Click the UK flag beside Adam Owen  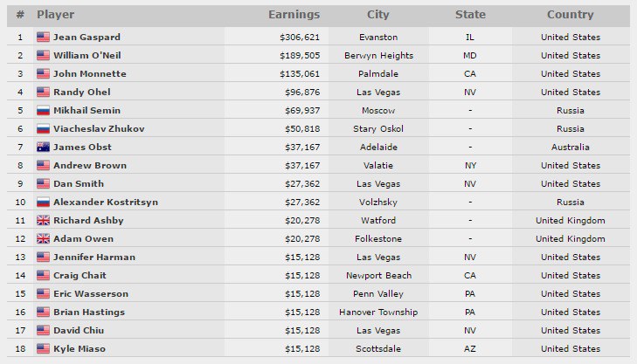43,239
